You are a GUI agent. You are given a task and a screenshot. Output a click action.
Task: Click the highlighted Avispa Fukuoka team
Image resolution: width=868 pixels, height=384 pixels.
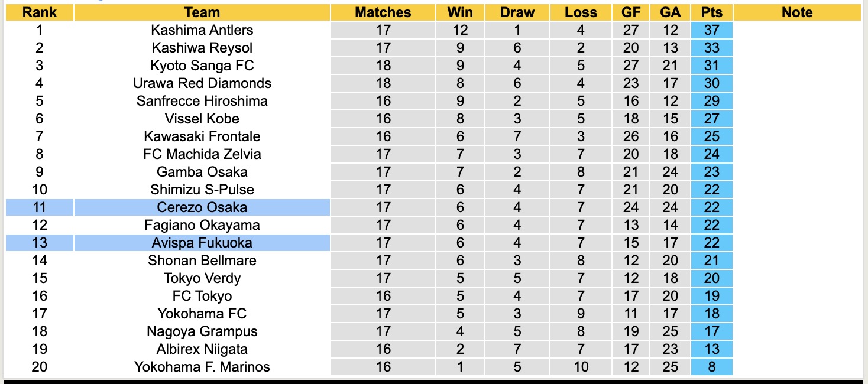pyautogui.click(x=202, y=243)
